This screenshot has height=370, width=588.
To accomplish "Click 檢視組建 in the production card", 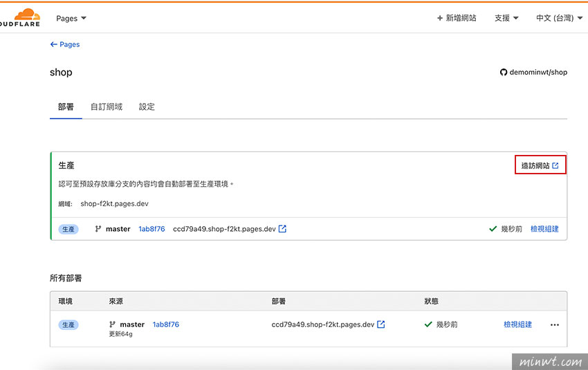I will coord(544,229).
